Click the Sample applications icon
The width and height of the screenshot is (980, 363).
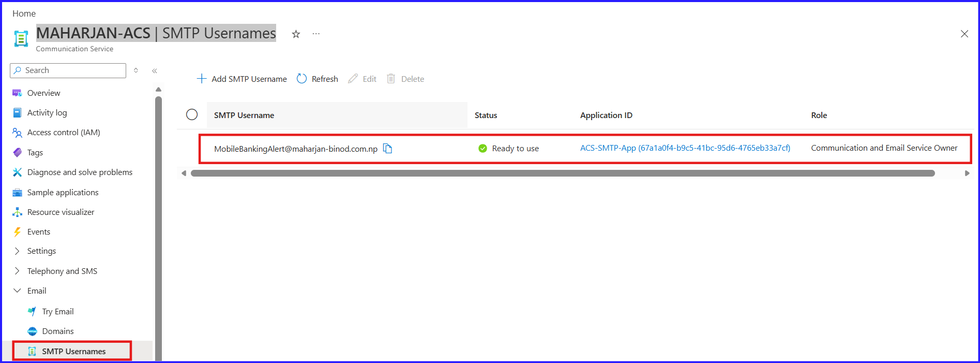[x=17, y=193]
